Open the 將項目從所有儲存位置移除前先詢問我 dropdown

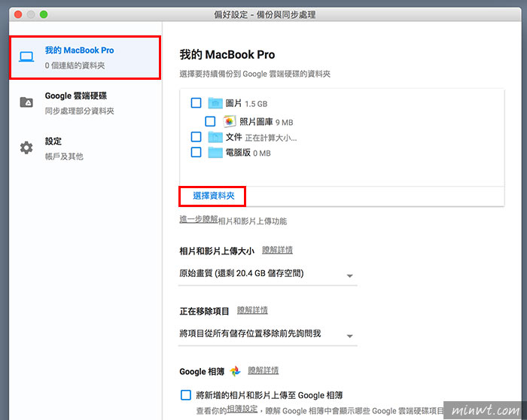tap(267, 334)
